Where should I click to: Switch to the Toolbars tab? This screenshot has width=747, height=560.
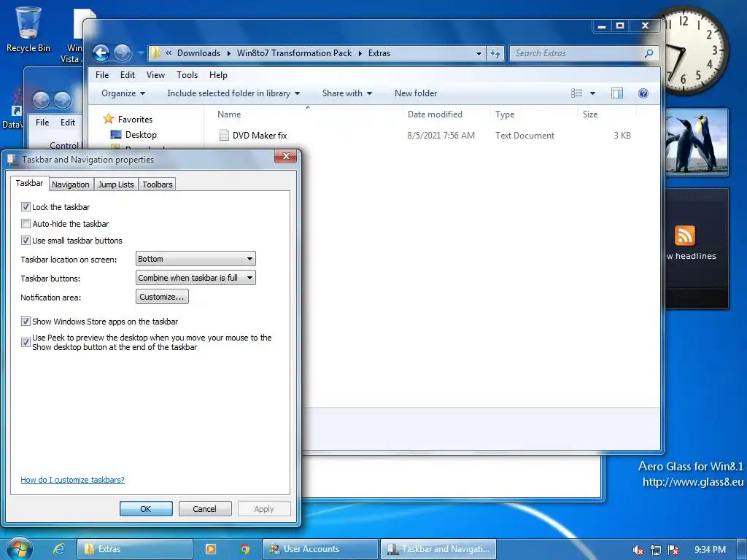(158, 184)
